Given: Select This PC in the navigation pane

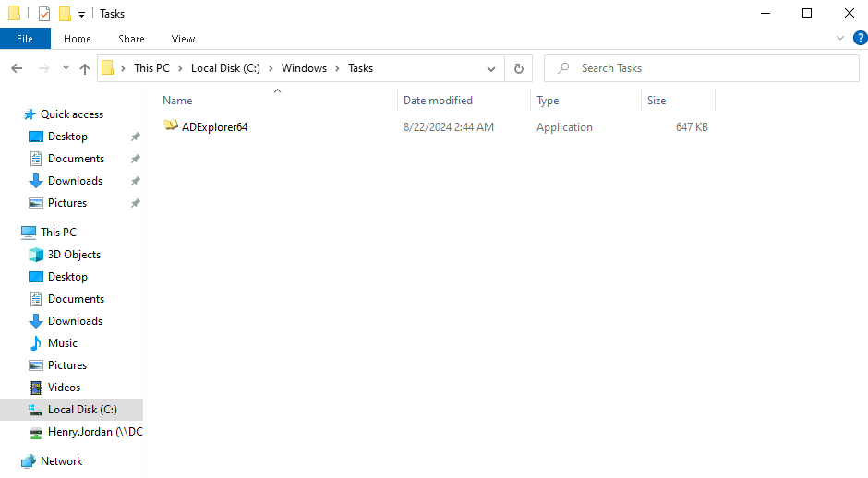Looking at the screenshot, I should click(x=58, y=233).
